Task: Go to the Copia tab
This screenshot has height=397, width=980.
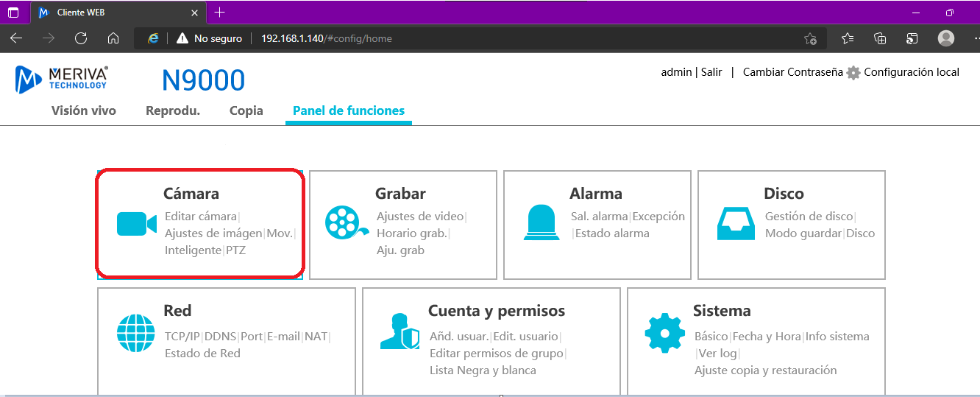Action: click(x=246, y=110)
